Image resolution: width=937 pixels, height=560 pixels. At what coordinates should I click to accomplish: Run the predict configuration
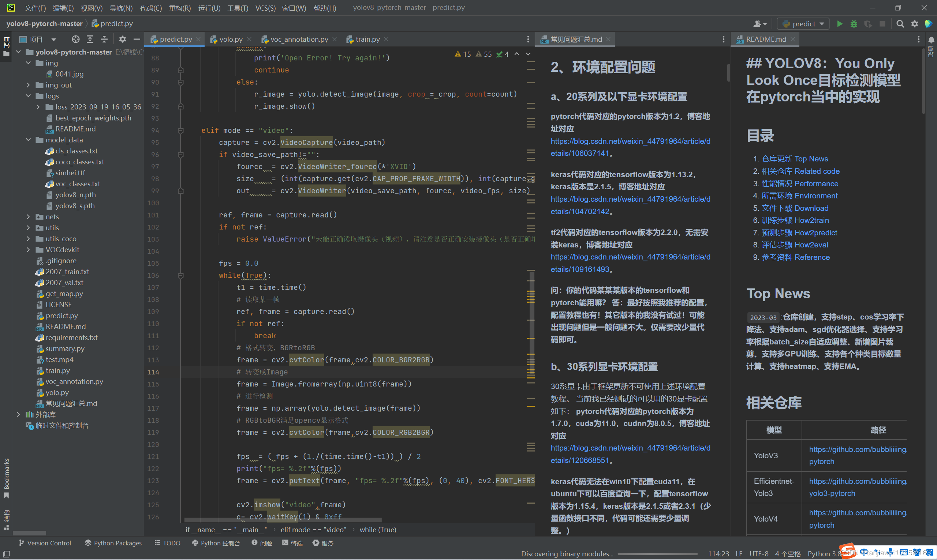840,24
